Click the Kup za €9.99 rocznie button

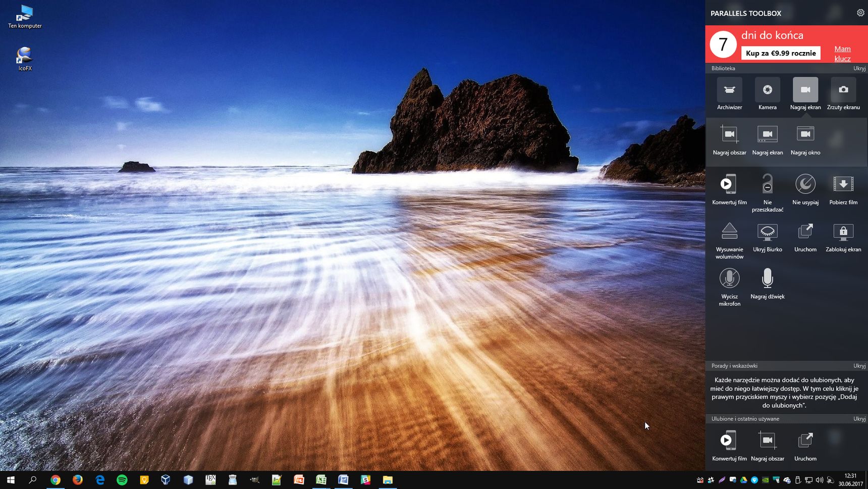[781, 53]
